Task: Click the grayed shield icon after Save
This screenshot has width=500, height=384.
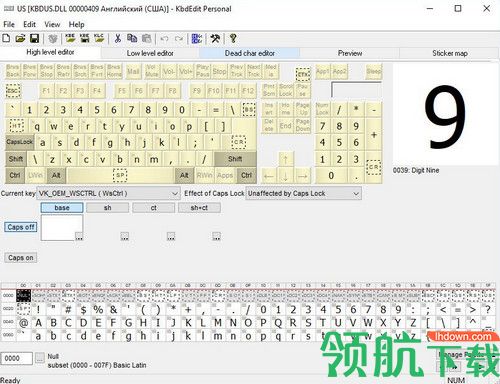Action: pos(53,38)
